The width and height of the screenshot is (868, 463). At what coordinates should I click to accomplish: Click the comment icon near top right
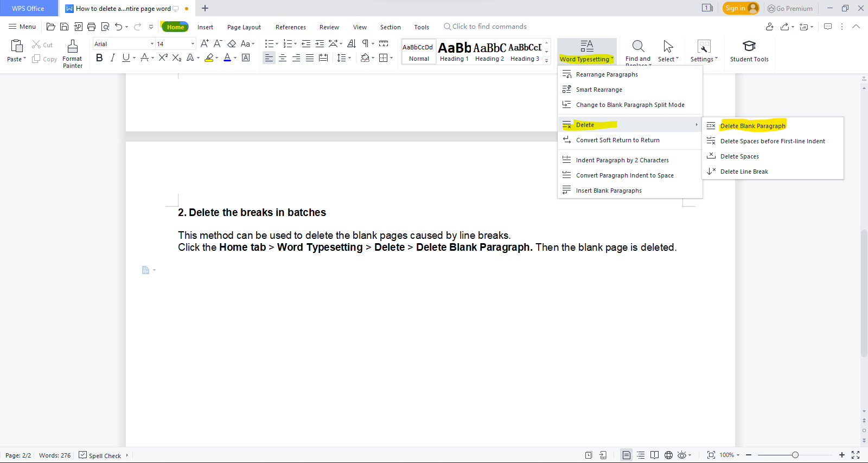click(828, 27)
